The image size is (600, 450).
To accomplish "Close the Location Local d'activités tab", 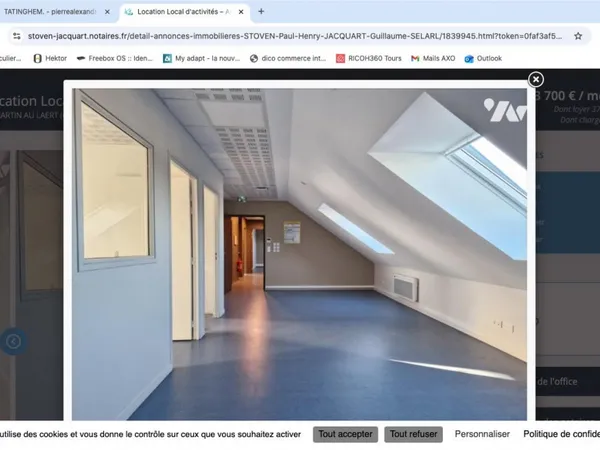I will (241, 12).
